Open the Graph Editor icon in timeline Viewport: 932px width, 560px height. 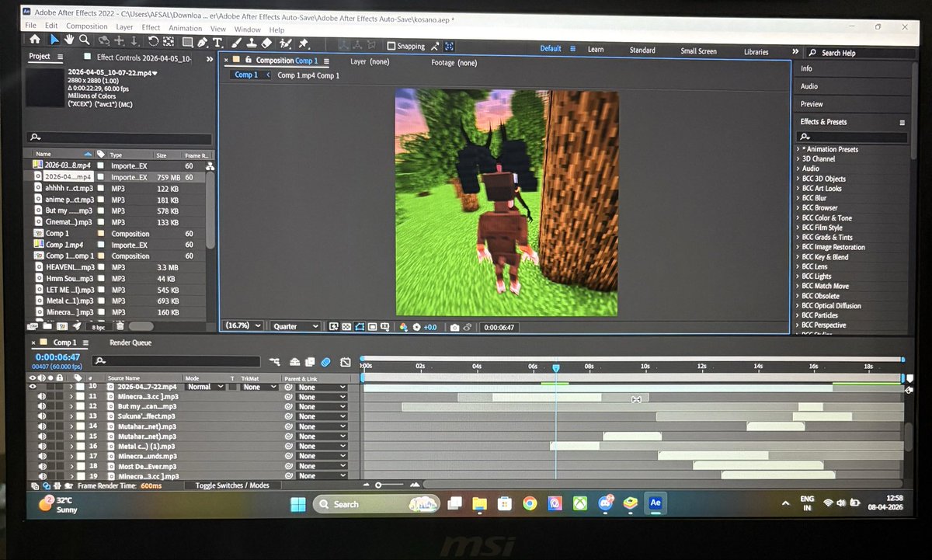[345, 362]
